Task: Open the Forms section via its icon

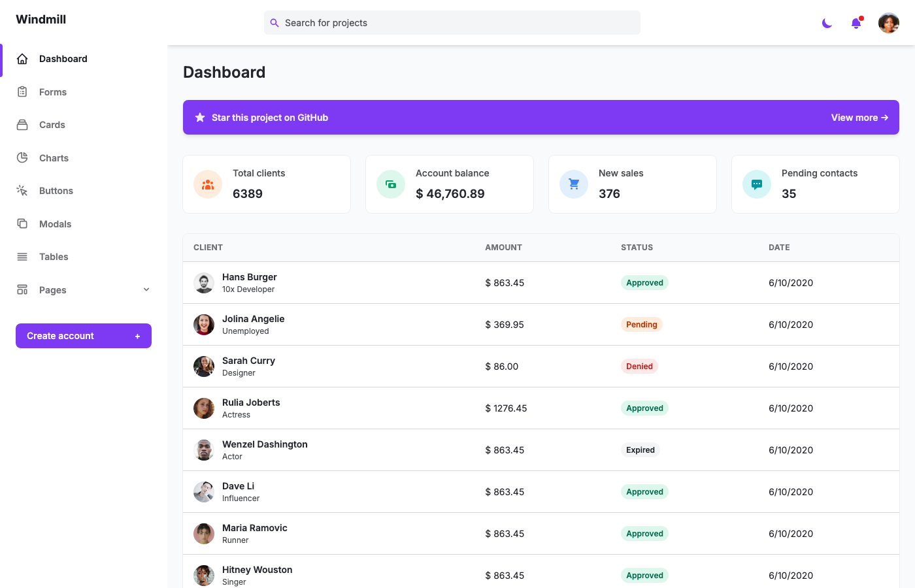Action: pyautogui.click(x=22, y=91)
